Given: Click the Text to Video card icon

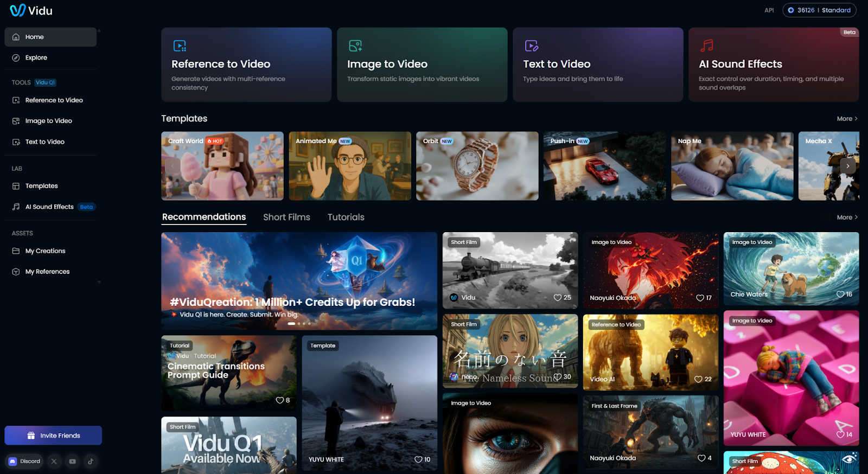Looking at the screenshot, I should [x=531, y=46].
